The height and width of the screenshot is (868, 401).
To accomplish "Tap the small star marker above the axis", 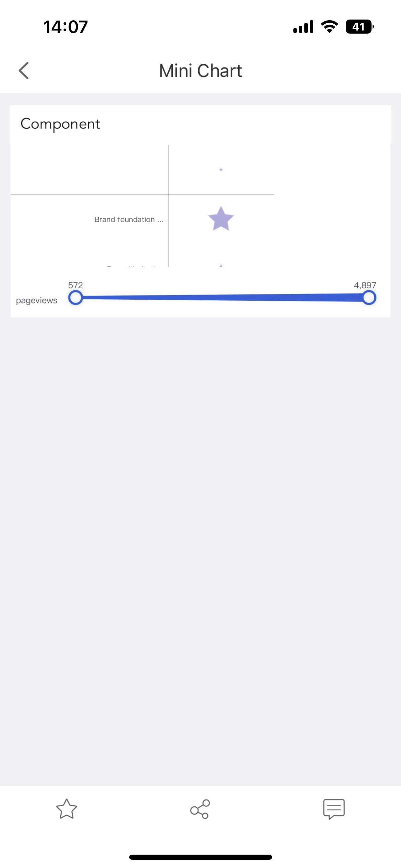I will pyautogui.click(x=221, y=169).
